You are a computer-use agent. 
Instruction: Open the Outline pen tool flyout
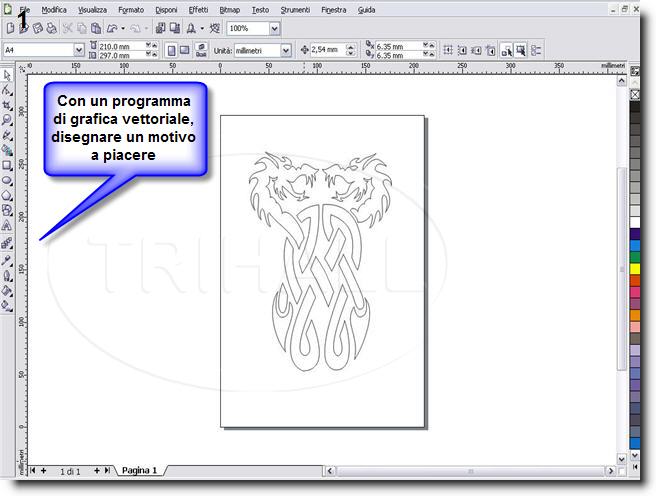pyautogui.click(x=7, y=276)
